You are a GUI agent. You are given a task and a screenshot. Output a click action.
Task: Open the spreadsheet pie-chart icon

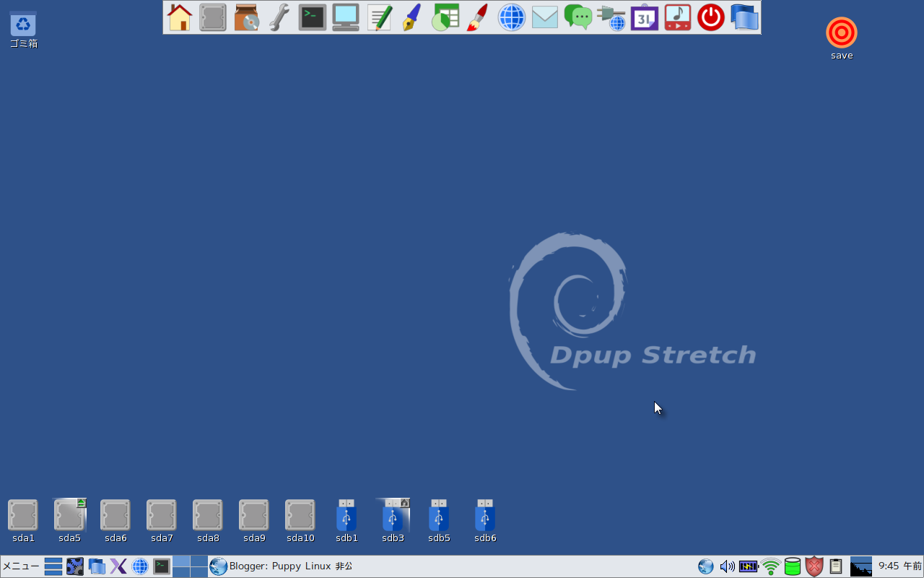click(445, 17)
